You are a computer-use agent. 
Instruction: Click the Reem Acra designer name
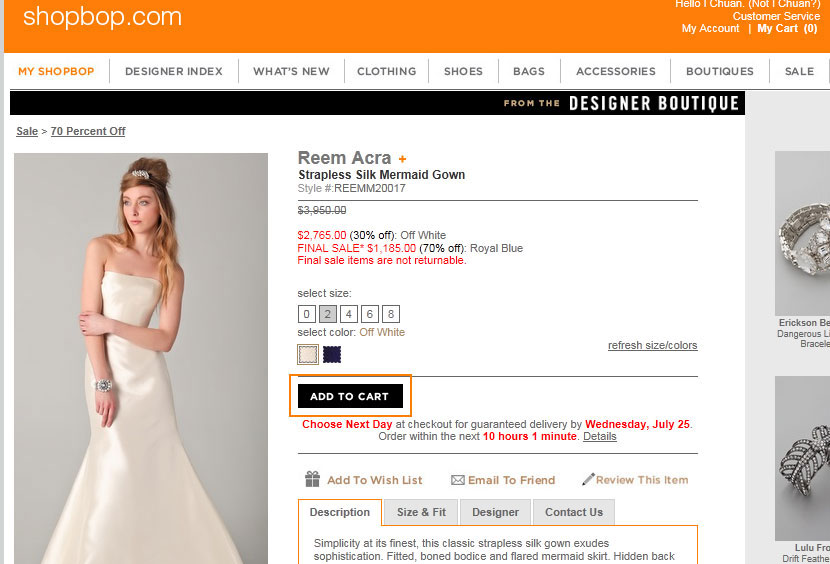[345, 158]
